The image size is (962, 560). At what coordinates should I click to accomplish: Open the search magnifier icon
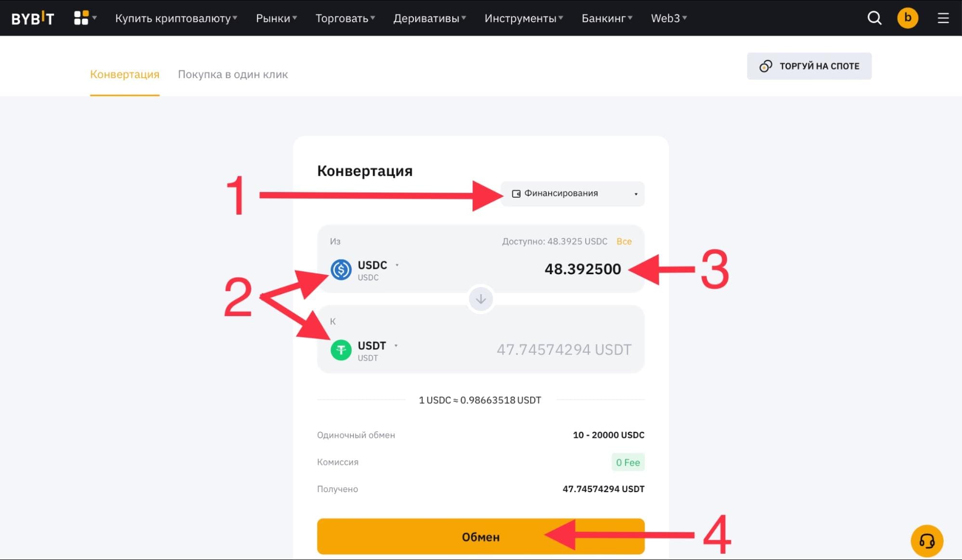(874, 18)
